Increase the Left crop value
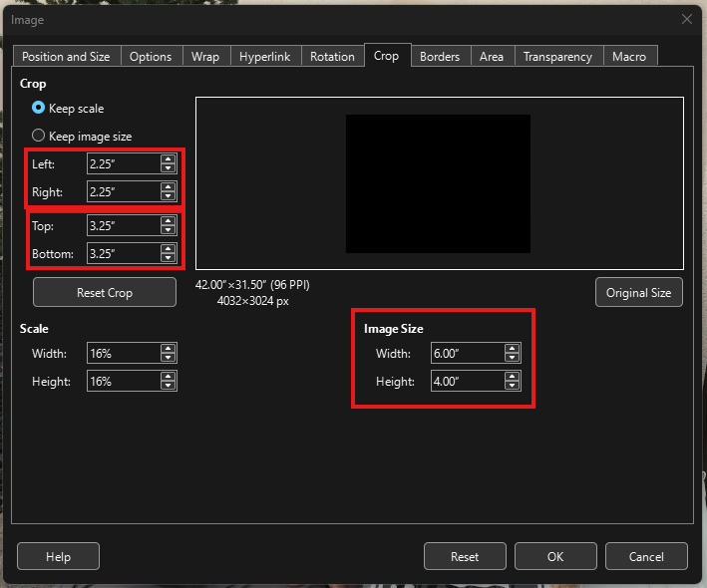 (168, 159)
